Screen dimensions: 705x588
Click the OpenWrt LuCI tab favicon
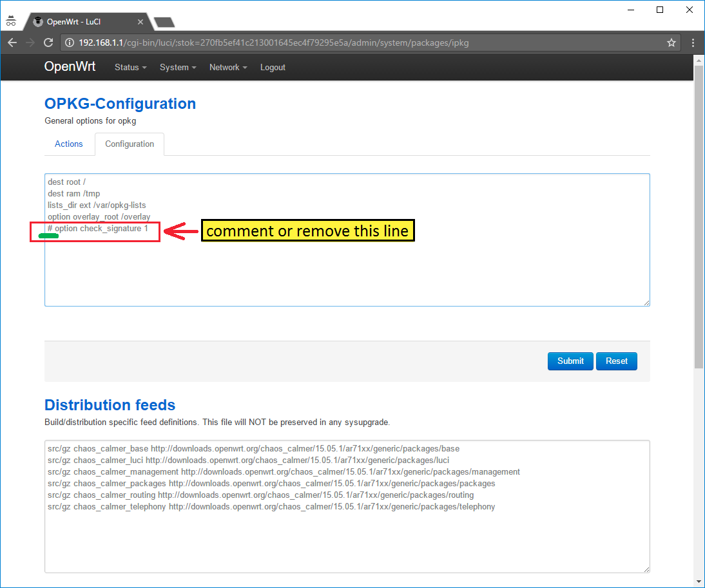pos(38,21)
